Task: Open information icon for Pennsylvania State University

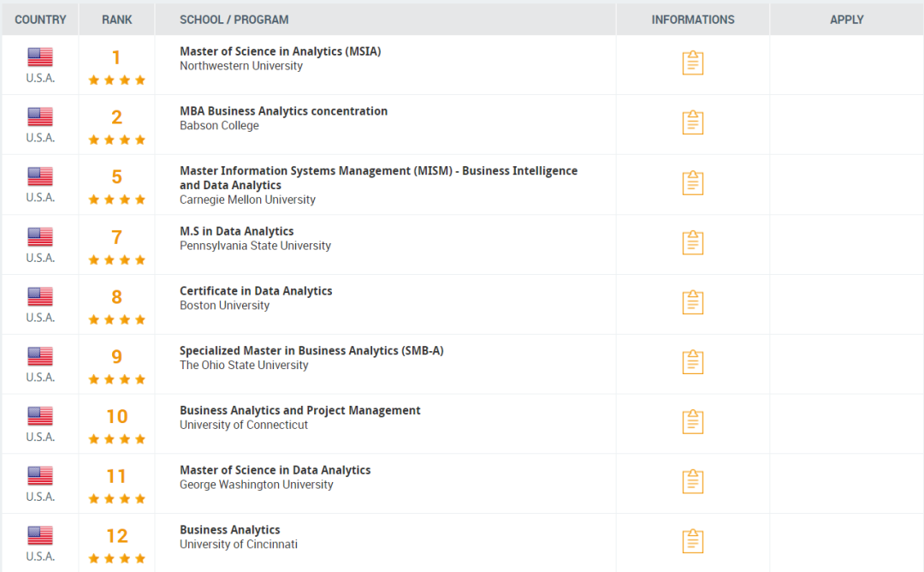Action: coord(692,242)
